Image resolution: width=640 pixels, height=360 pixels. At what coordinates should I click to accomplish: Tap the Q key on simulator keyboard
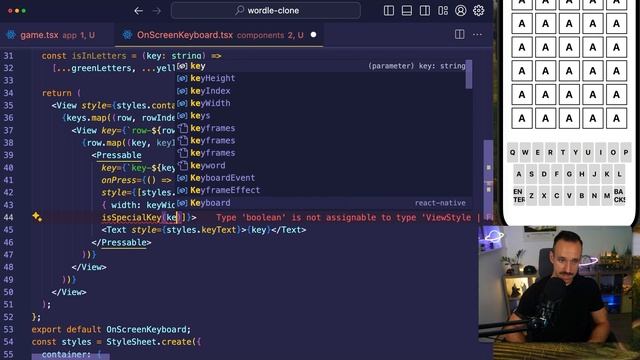pyautogui.click(x=513, y=153)
